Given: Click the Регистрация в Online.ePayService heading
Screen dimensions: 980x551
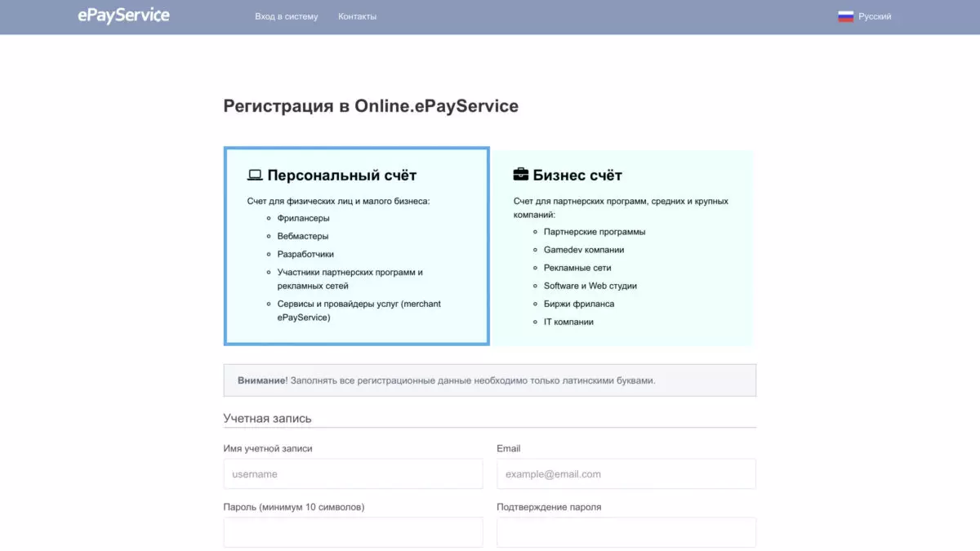Looking at the screenshot, I should coord(371,106).
